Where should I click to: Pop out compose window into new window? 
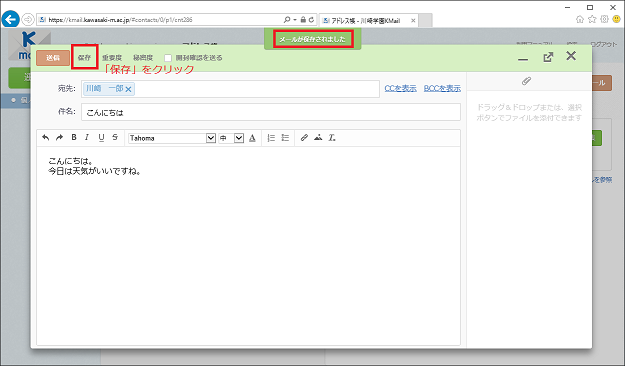click(548, 57)
